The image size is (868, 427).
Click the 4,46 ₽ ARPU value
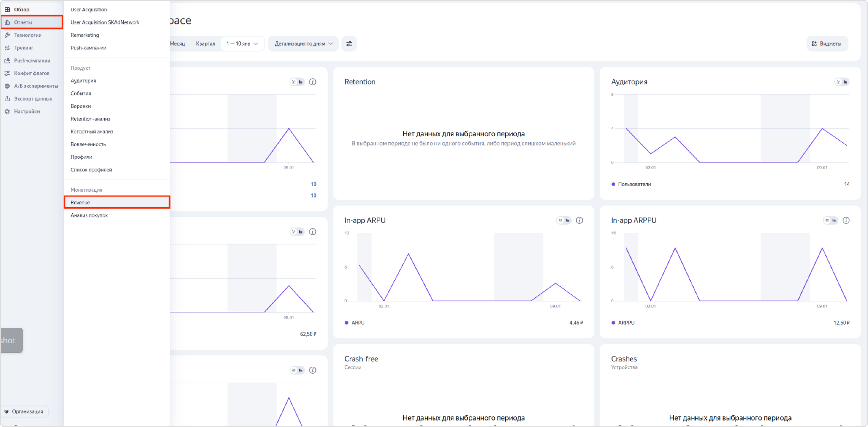point(576,323)
